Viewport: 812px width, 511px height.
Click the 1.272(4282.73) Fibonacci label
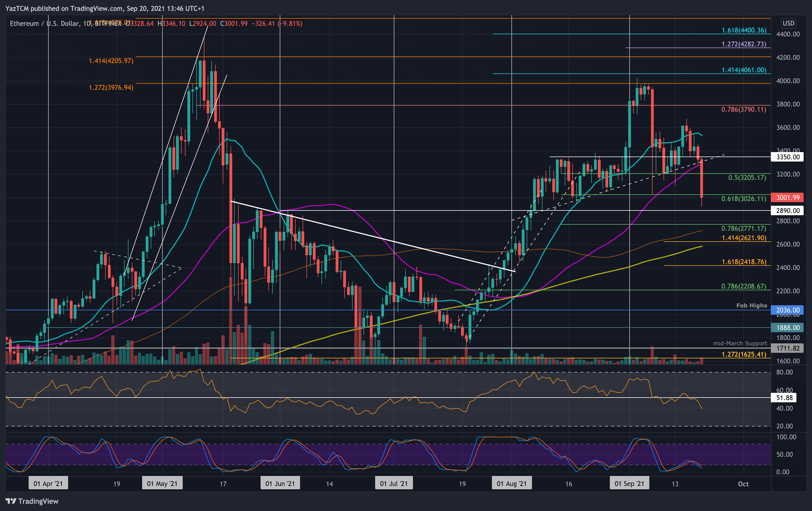744,44
